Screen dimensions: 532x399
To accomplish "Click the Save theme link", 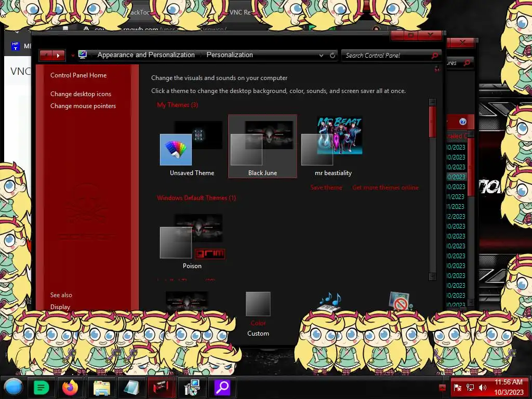I will 326,188.
